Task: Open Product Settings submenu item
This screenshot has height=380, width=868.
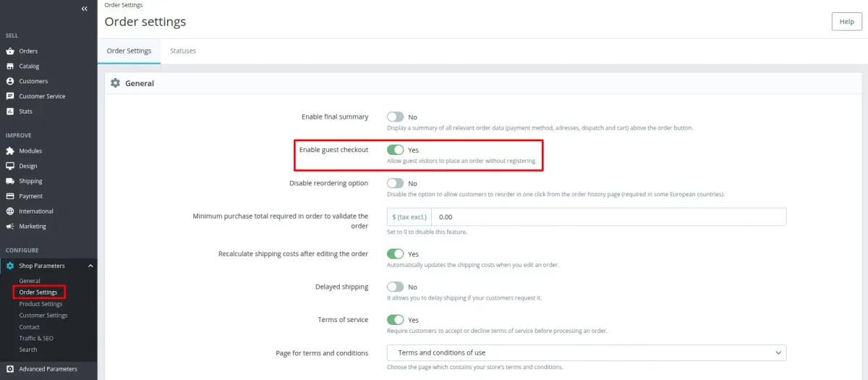Action: click(41, 304)
